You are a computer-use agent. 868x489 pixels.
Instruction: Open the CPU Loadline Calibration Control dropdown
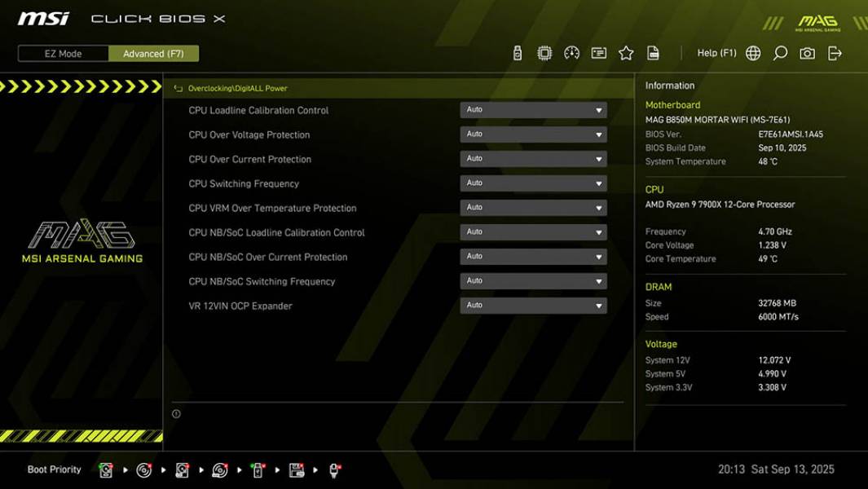[x=533, y=109]
